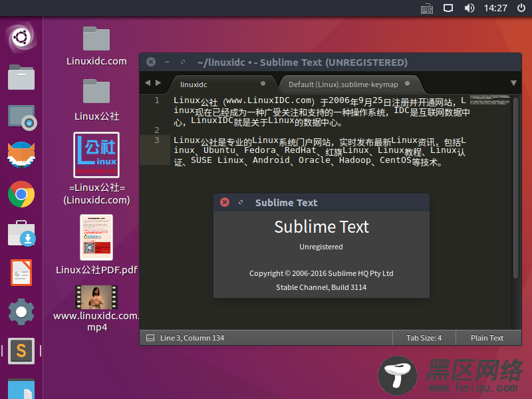Click the 14:27 clock in the panel
Screen dimensions: 532x399
[495, 8]
